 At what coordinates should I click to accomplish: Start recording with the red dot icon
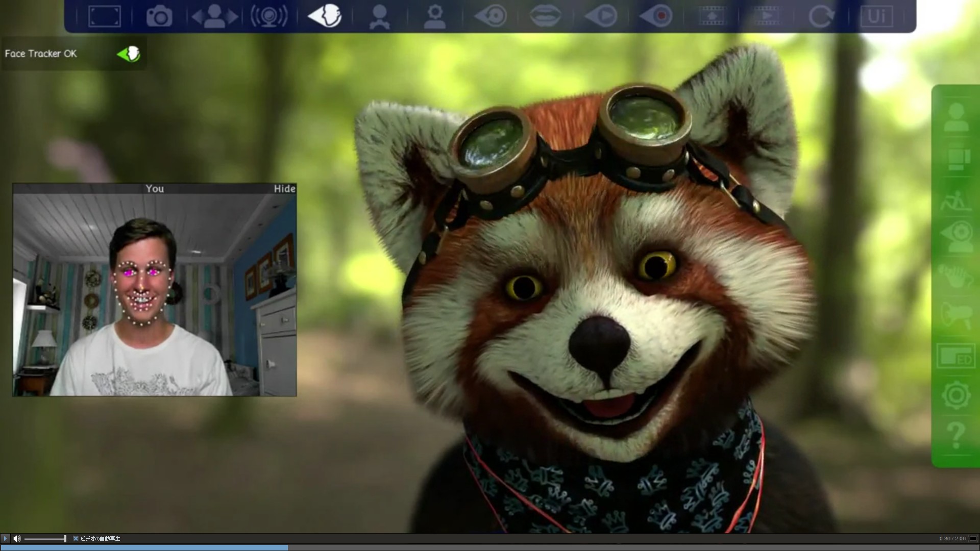click(655, 16)
